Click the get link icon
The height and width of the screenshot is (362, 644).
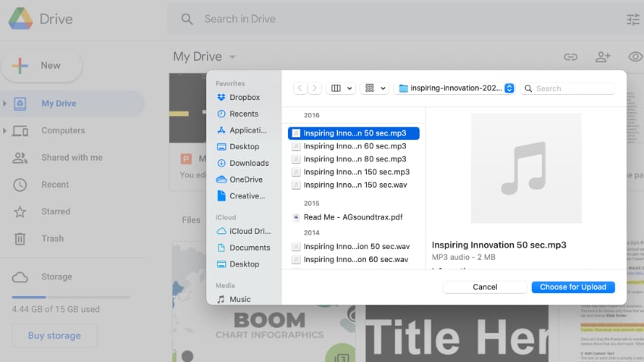(571, 57)
